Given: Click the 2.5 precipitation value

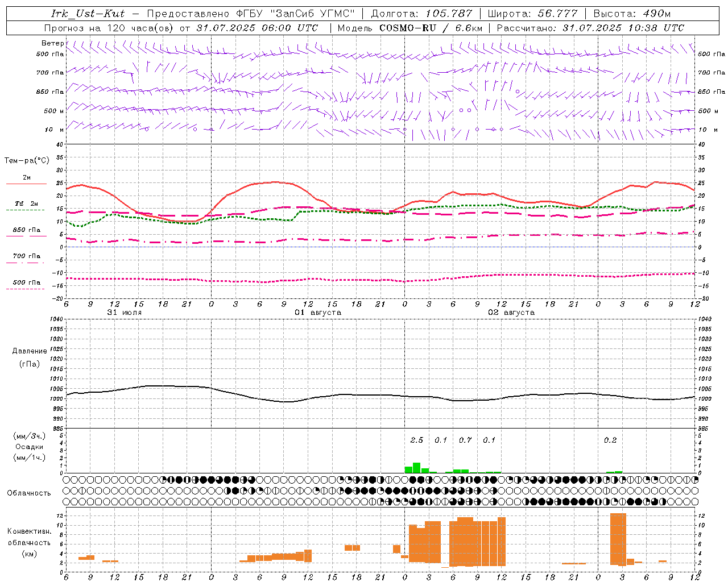Looking at the screenshot, I should point(417,440).
